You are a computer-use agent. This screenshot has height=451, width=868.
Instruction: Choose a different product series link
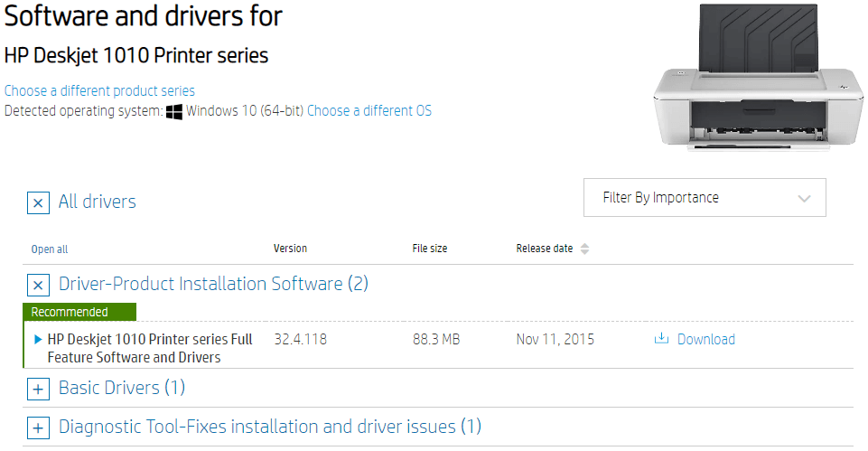(99, 91)
